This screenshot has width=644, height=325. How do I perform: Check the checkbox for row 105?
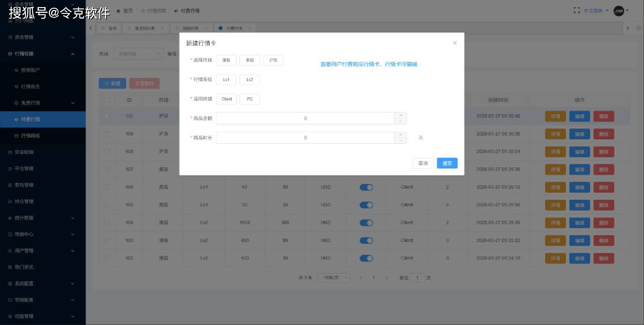106,205
